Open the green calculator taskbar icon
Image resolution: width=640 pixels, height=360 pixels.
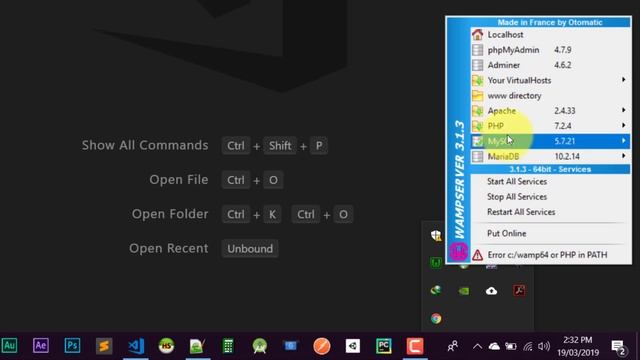click(x=228, y=346)
